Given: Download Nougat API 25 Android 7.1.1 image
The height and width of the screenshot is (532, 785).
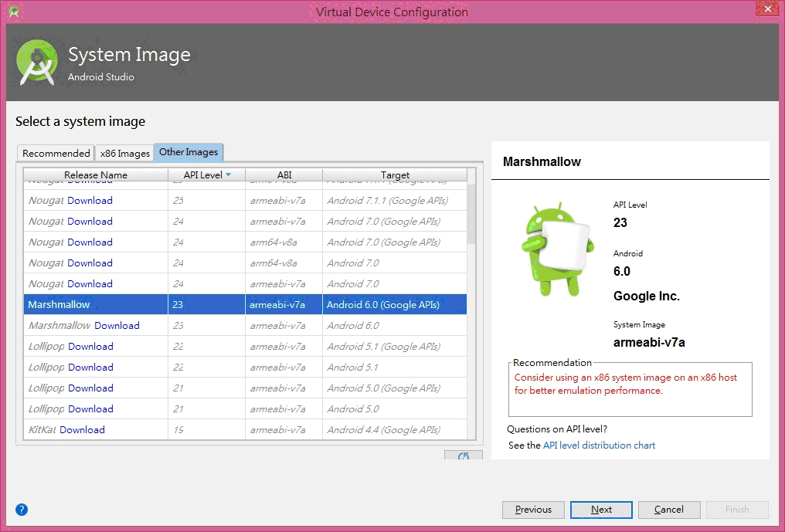Looking at the screenshot, I should pos(90,200).
